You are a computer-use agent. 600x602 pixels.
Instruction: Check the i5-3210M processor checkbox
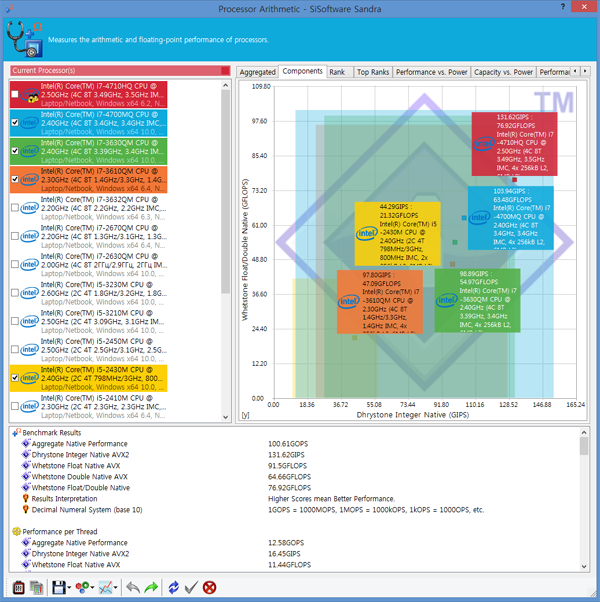coord(15,321)
